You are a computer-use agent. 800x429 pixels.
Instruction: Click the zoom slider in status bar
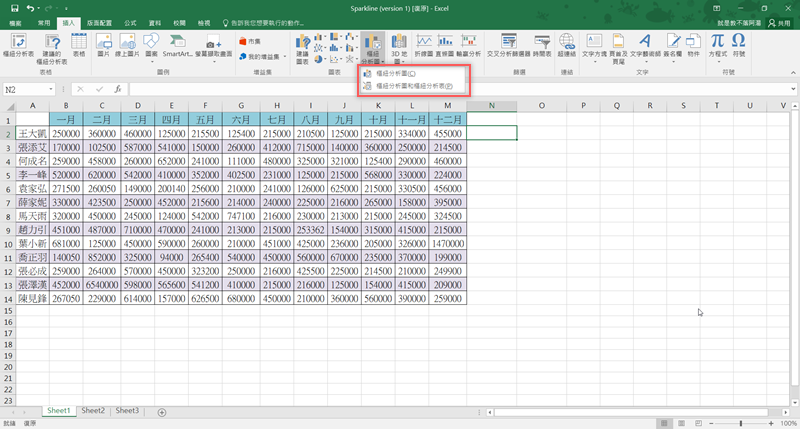741,423
